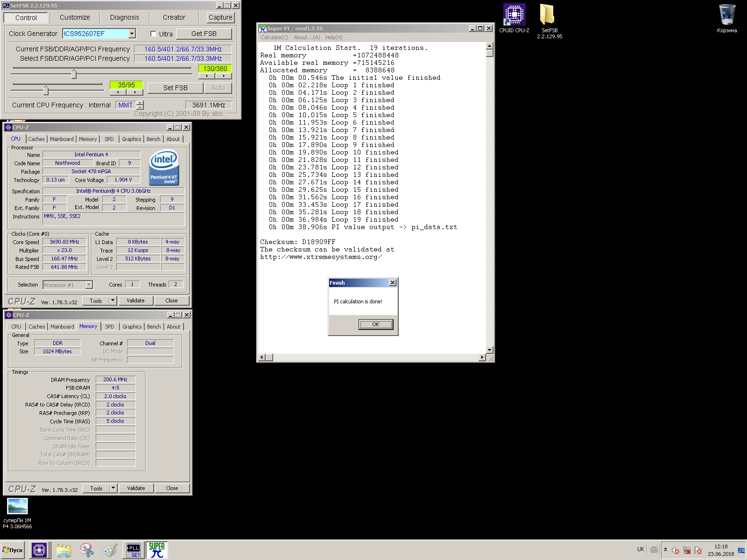Close the Finish dialog with X
This screenshot has width=747, height=560.
tap(393, 283)
